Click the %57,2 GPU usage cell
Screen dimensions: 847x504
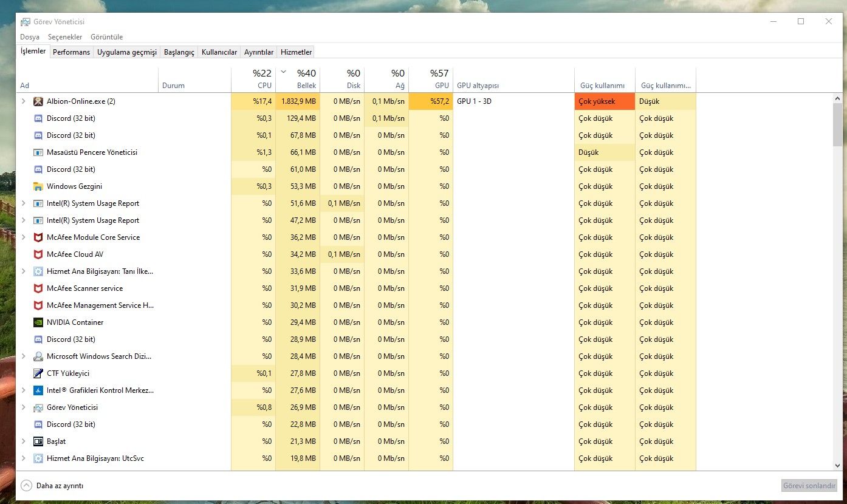(x=431, y=101)
